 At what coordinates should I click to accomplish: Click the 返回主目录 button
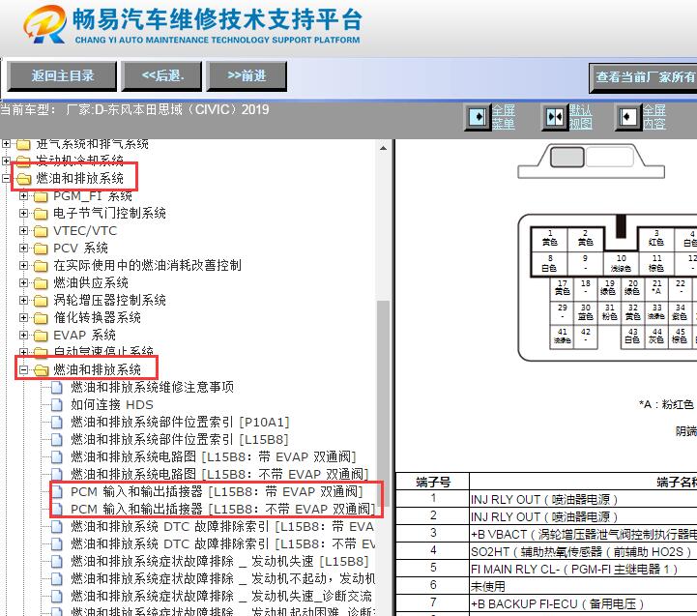coord(62,76)
